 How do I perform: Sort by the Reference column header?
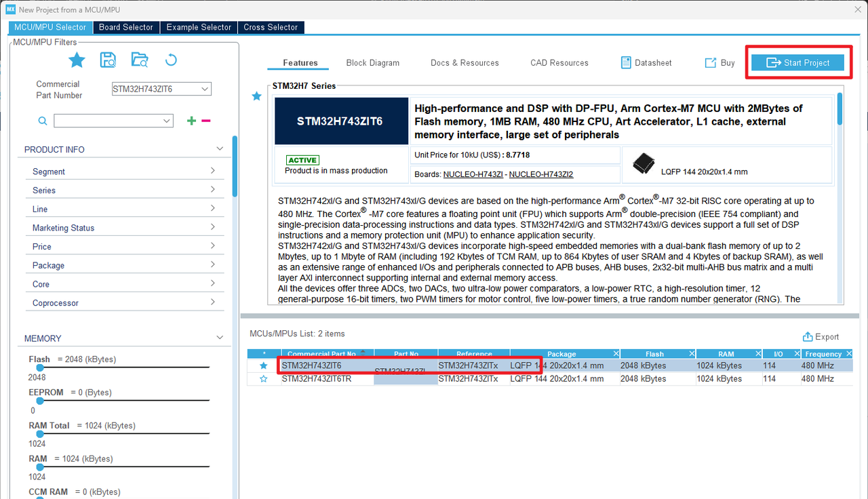tap(474, 354)
